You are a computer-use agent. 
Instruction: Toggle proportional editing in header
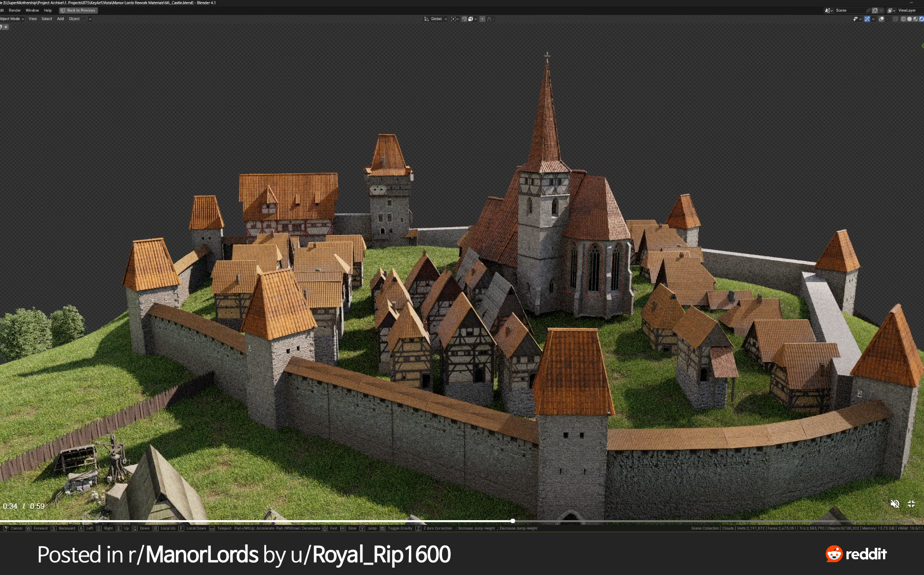coord(482,19)
